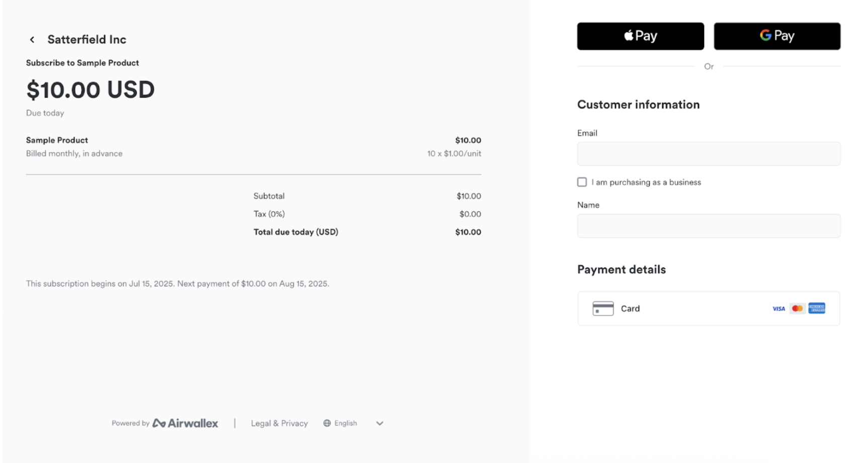Check 'I am purchasing as a business'

(x=582, y=182)
